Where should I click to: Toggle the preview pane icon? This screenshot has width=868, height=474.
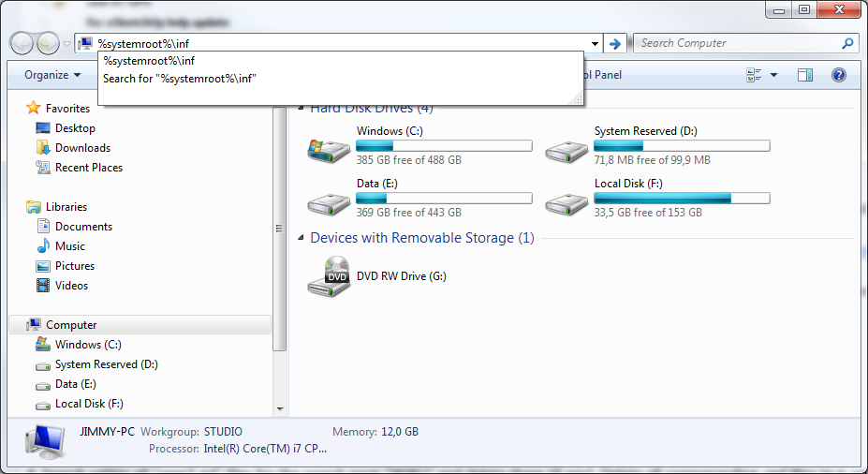[805, 75]
